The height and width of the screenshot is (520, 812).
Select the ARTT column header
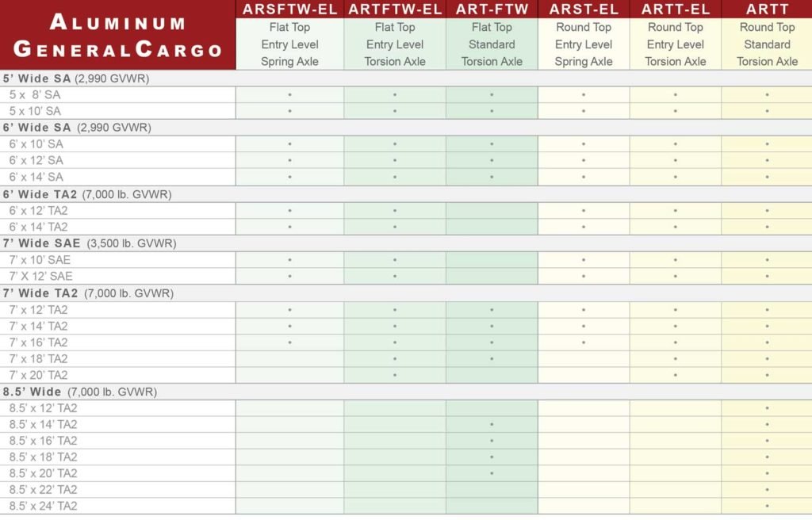tap(767, 10)
